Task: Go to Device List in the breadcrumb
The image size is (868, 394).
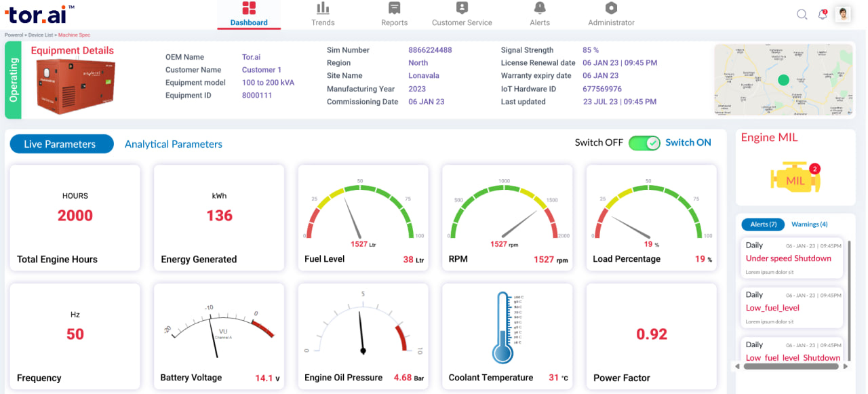Action: pyautogui.click(x=41, y=35)
